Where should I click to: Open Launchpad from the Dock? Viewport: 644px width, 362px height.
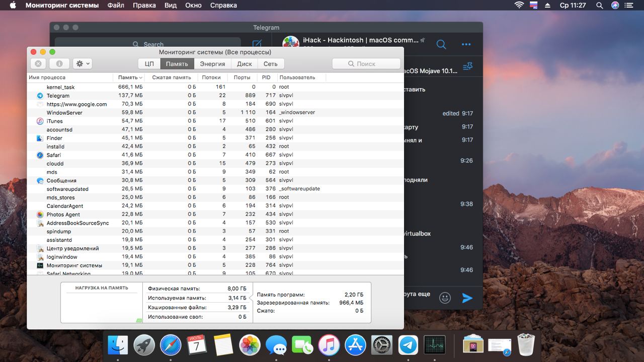pos(144,345)
